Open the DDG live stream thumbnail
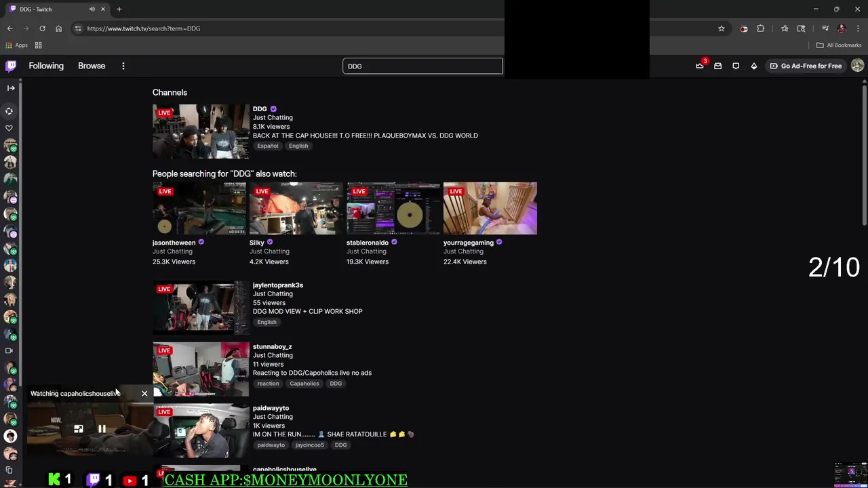 [x=201, y=131]
